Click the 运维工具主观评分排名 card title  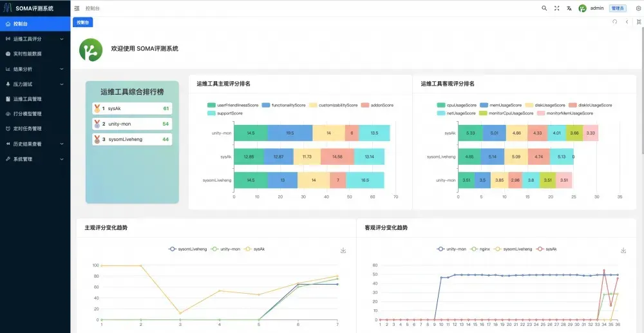[223, 84]
